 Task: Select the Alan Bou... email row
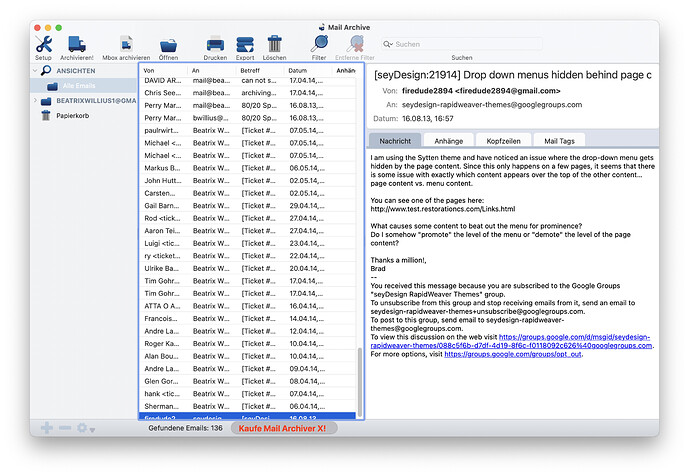[x=247, y=356]
